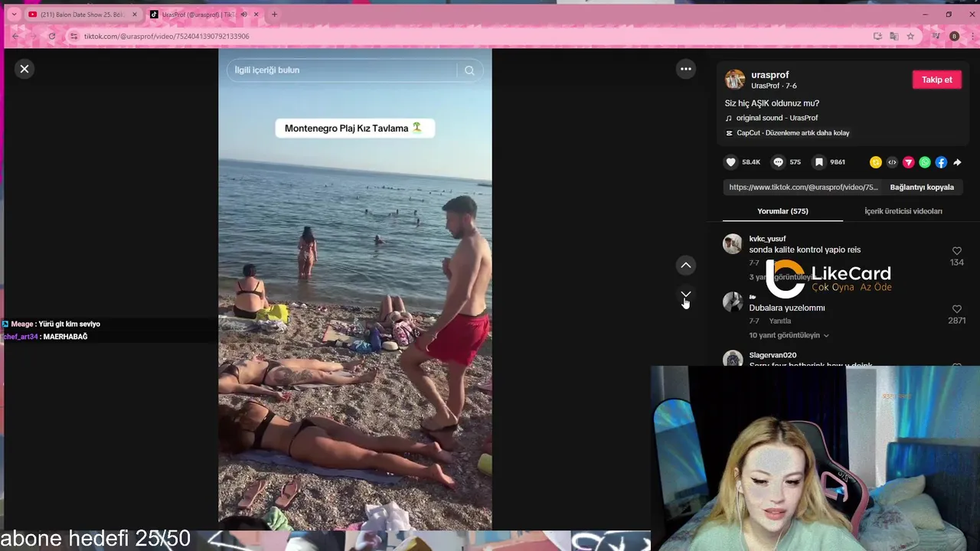This screenshot has width=980, height=551.
Task: Select the video URL text field
Action: click(x=803, y=187)
